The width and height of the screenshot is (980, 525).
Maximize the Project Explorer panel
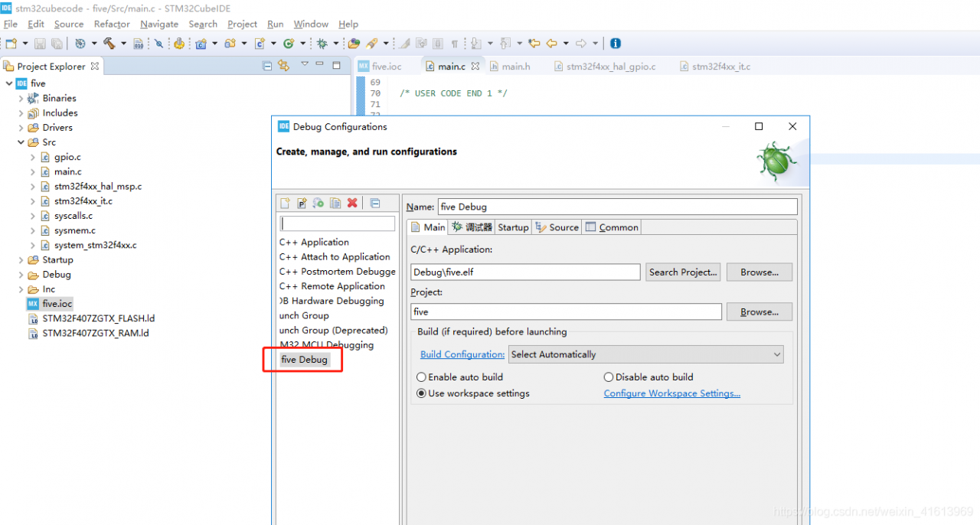pos(336,65)
